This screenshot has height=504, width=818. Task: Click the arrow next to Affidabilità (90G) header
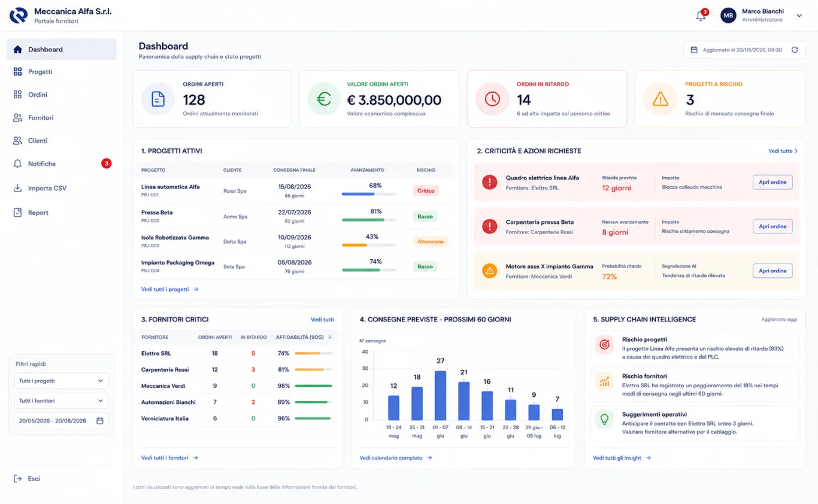point(330,338)
